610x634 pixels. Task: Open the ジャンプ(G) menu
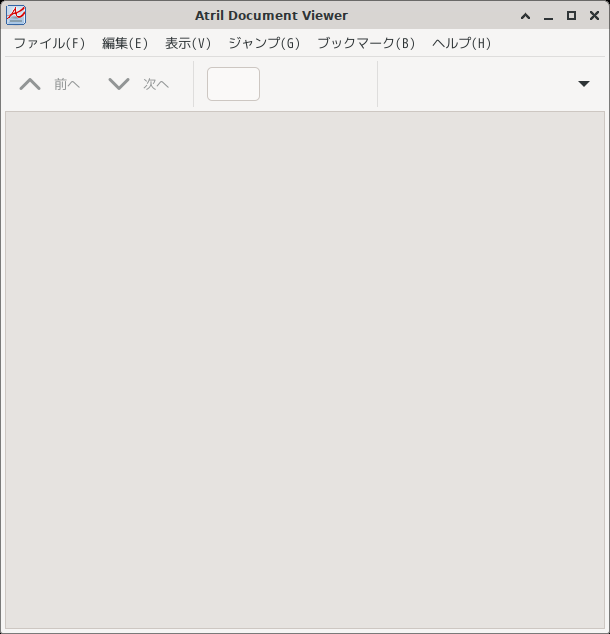264,43
